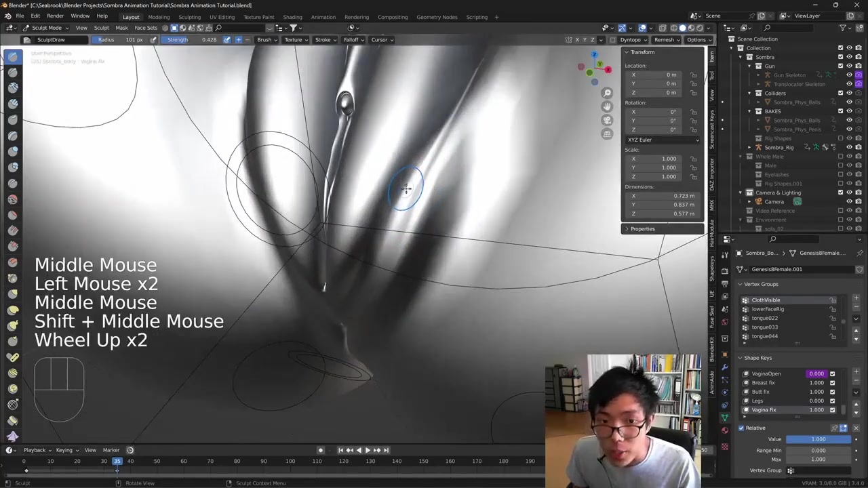Select the Draw brush in the toolbar

[13, 57]
